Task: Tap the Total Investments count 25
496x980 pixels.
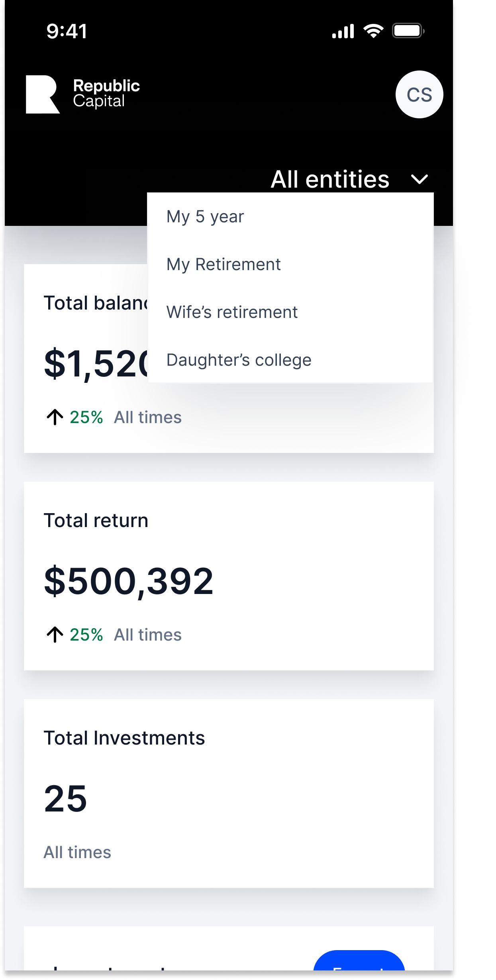Action: [x=65, y=798]
